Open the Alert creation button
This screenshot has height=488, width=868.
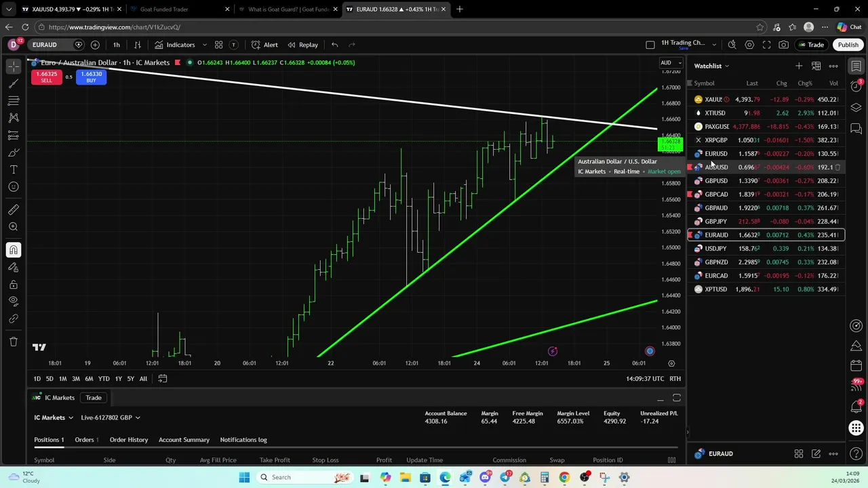click(264, 45)
